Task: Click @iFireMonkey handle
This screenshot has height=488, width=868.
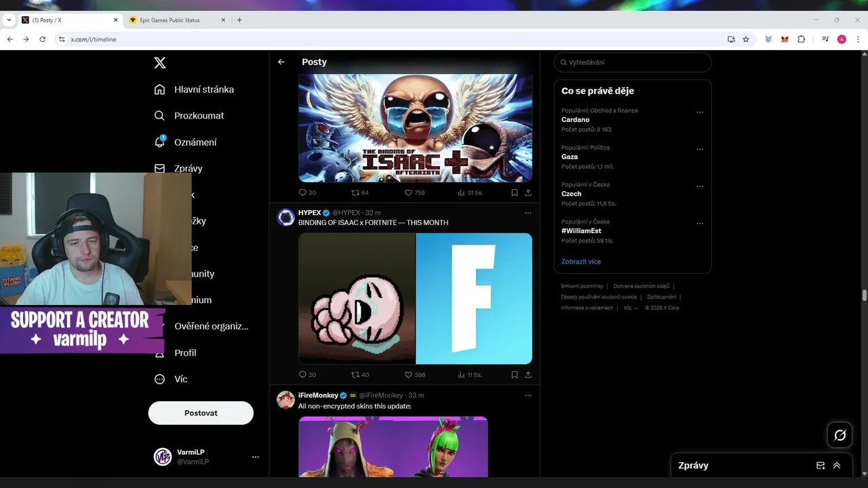Action: tap(381, 395)
